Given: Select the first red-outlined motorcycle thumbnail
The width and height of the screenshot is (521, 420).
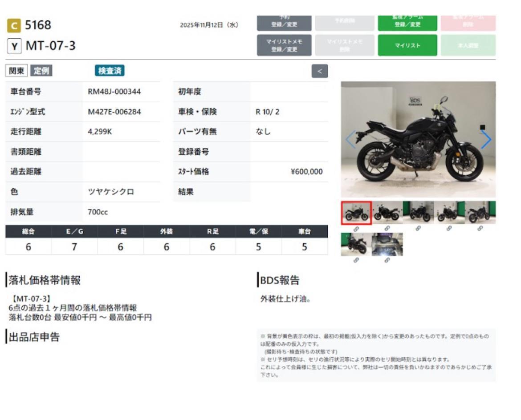Looking at the screenshot, I should pos(356,213).
